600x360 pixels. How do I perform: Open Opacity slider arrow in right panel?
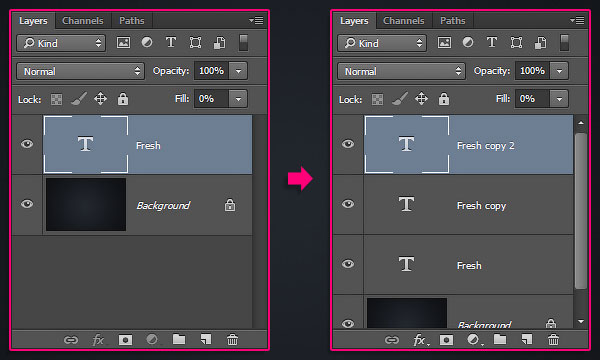tap(559, 71)
